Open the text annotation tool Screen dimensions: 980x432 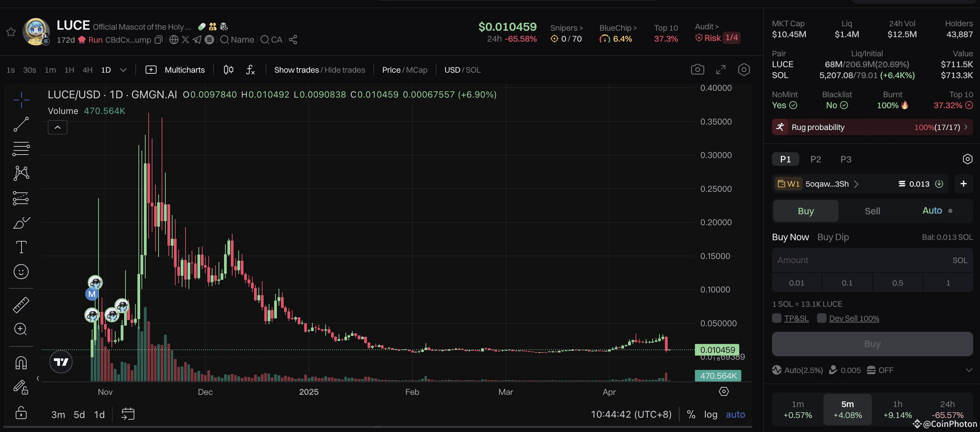(x=21, y=247)
